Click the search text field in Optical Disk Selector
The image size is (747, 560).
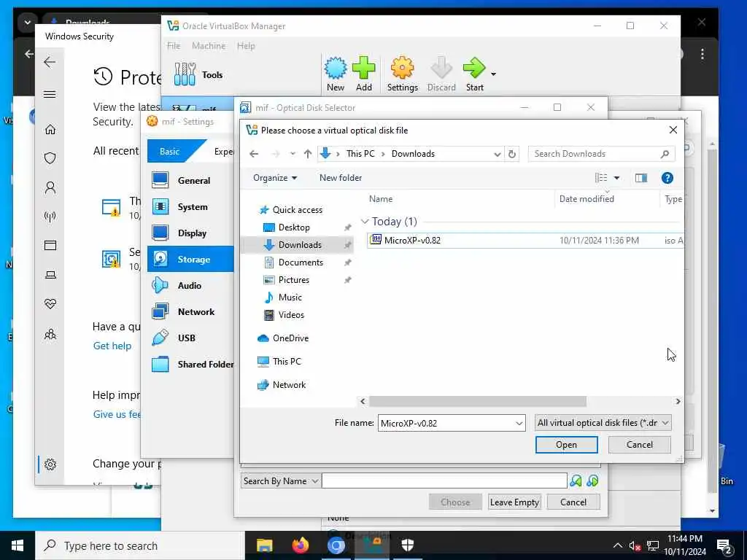click(x=444, y=481)
